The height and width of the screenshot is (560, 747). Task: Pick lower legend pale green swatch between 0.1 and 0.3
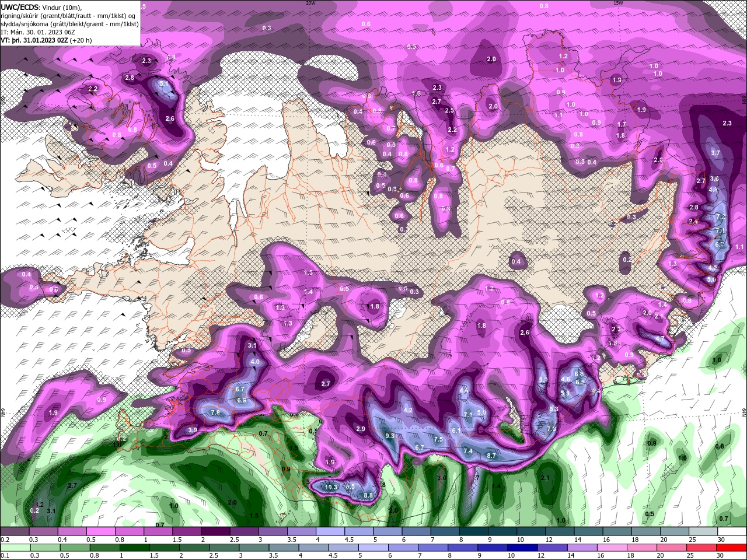click(x=15, y=547)
